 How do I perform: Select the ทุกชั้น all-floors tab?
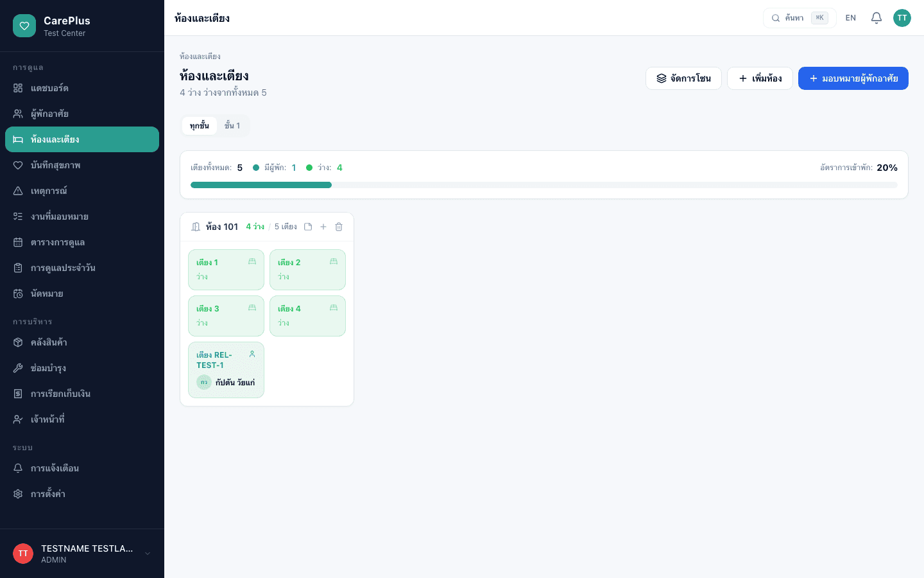click(200, 126)
